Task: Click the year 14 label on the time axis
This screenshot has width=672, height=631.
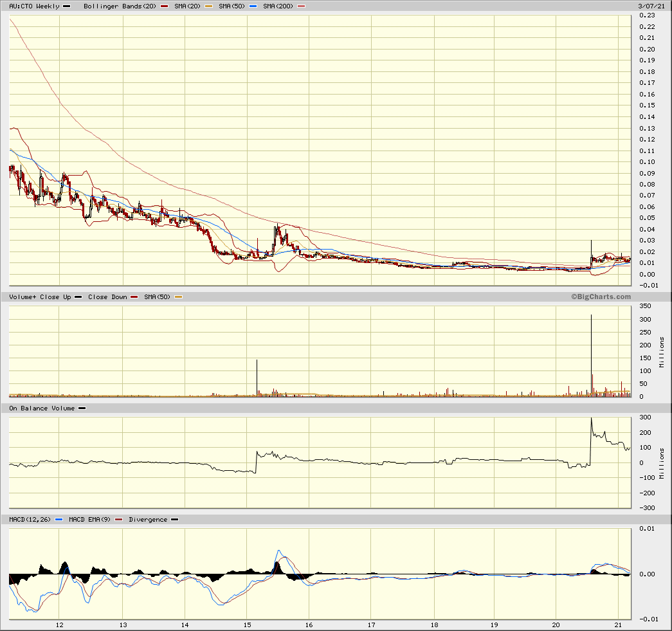Action: (185, 625)
